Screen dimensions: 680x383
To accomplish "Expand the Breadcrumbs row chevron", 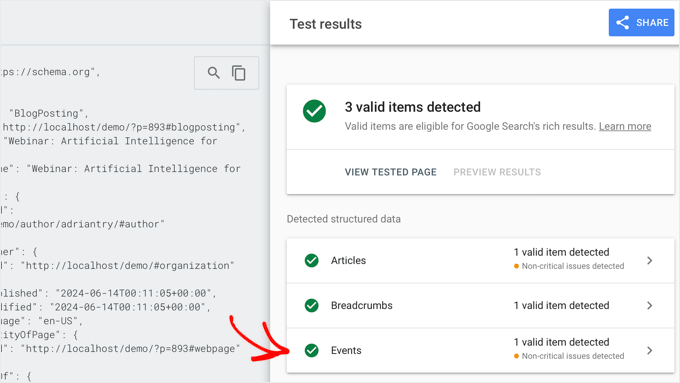I will point(649,305).
